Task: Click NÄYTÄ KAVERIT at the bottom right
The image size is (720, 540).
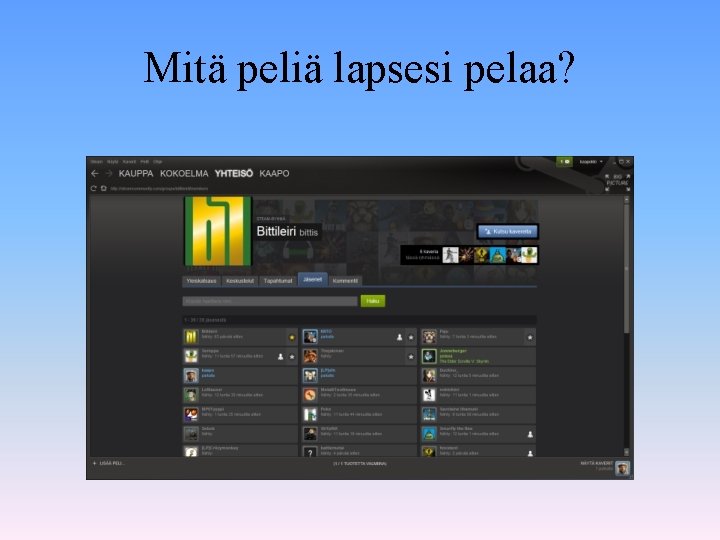Action: point(596,463)
